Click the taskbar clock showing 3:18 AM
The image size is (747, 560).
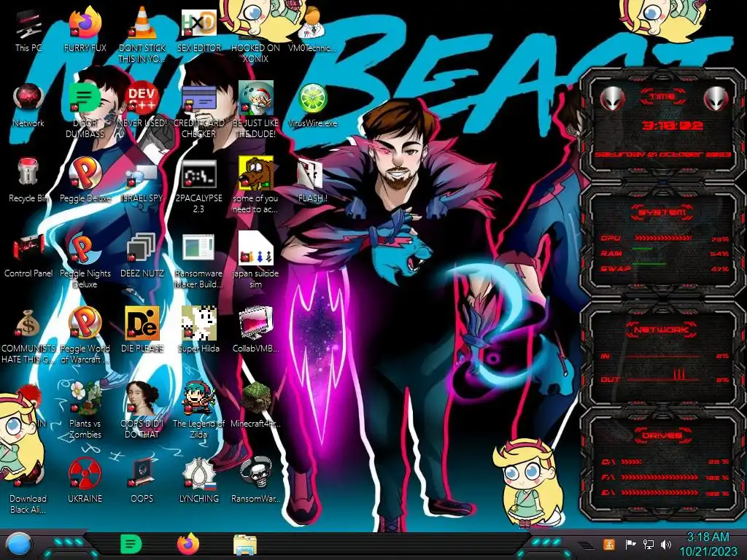click(x=708, y=545)
